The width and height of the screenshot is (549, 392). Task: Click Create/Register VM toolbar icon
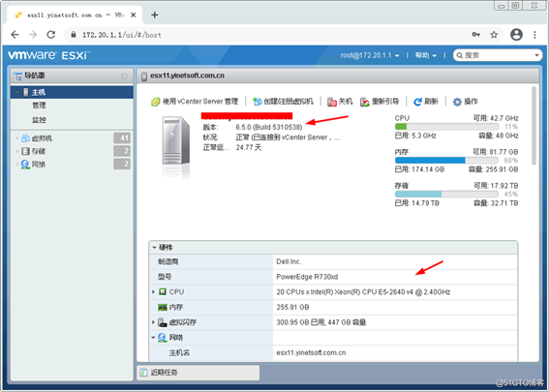coord(258,102)
